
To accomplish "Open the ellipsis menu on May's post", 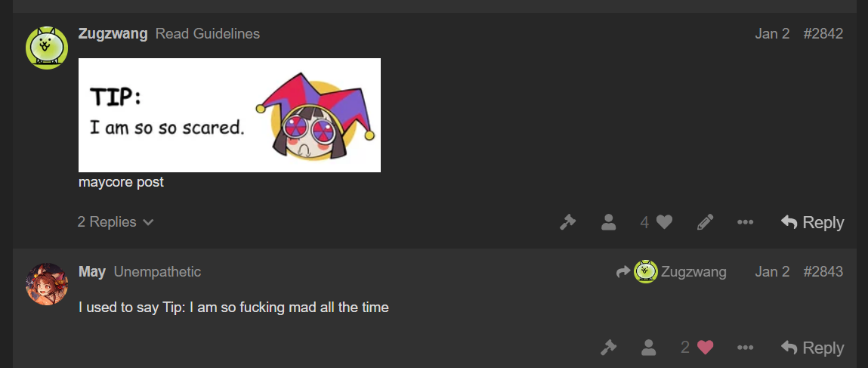I will [745, 348].
